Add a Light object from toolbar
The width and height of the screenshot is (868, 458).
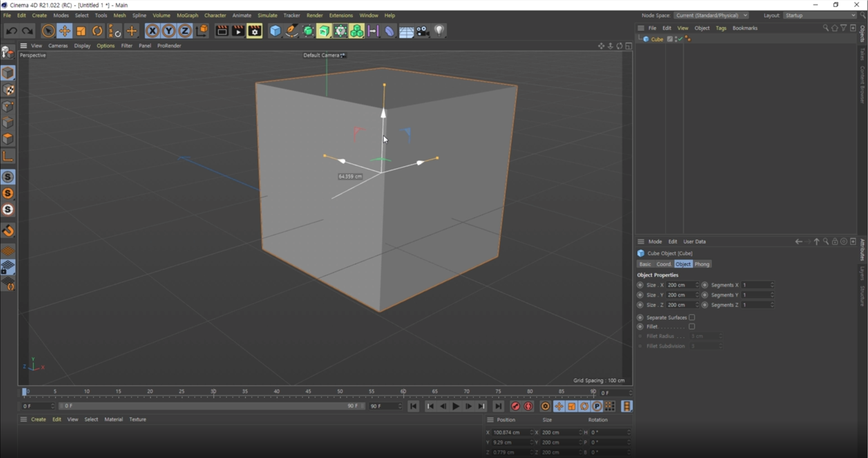439,31
